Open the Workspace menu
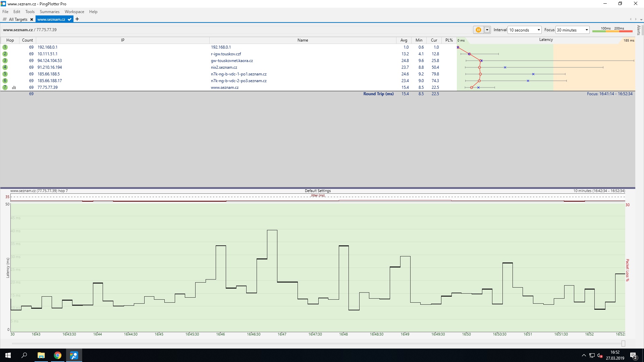 click(x=74, y=12)
